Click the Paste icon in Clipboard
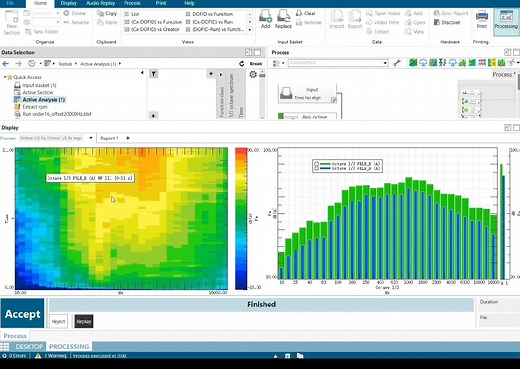520x369 pixels. point(100,22)
